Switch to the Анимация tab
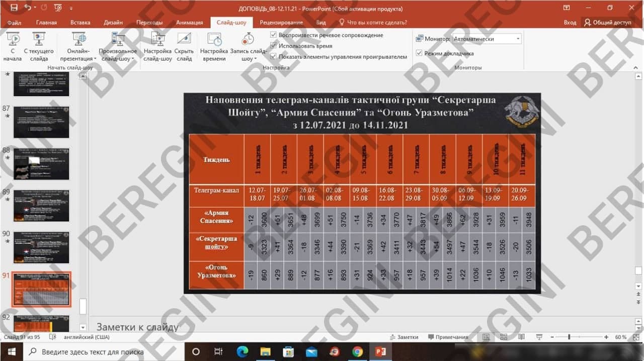 pos(189,23)
